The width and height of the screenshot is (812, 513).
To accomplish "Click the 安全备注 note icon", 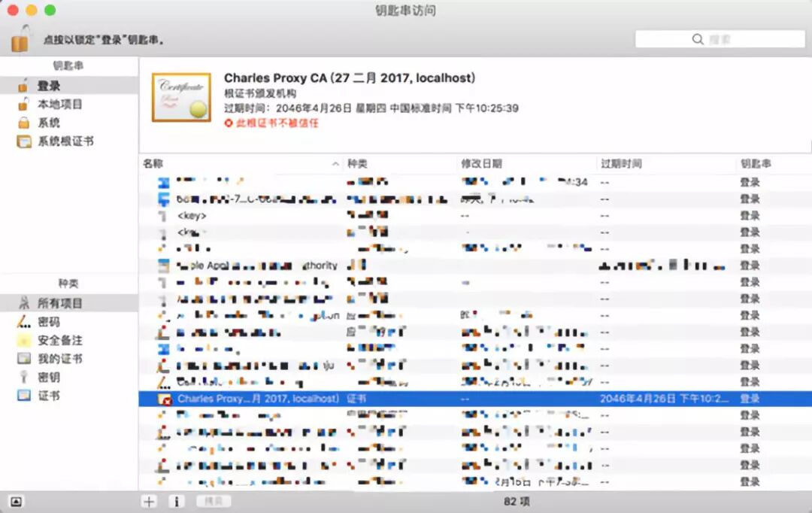I will point(24,341).
